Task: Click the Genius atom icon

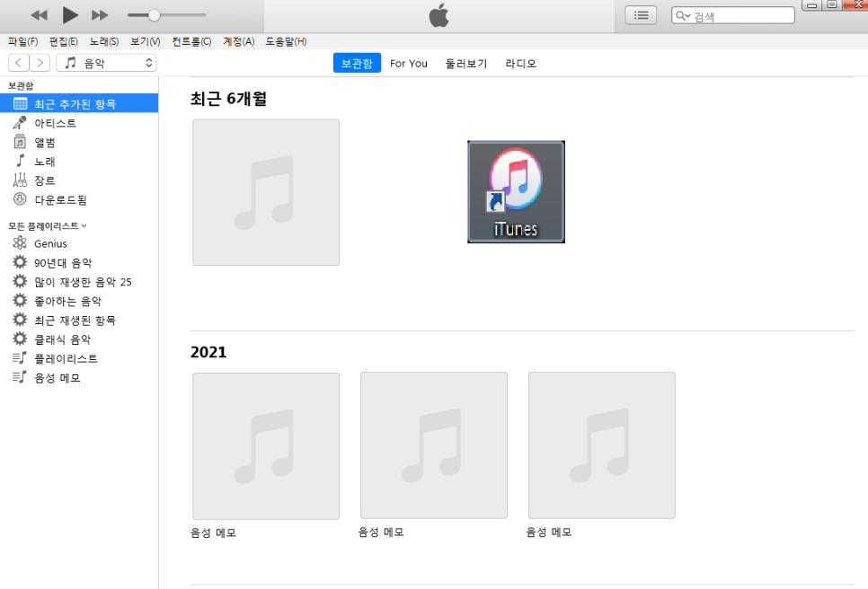Action: coord(20,242)
